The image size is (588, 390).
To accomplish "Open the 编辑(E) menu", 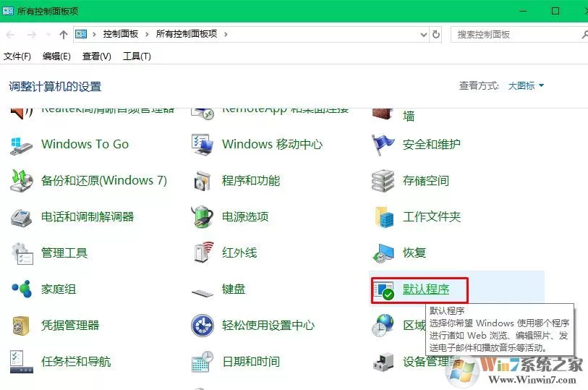I will point(56,56).
